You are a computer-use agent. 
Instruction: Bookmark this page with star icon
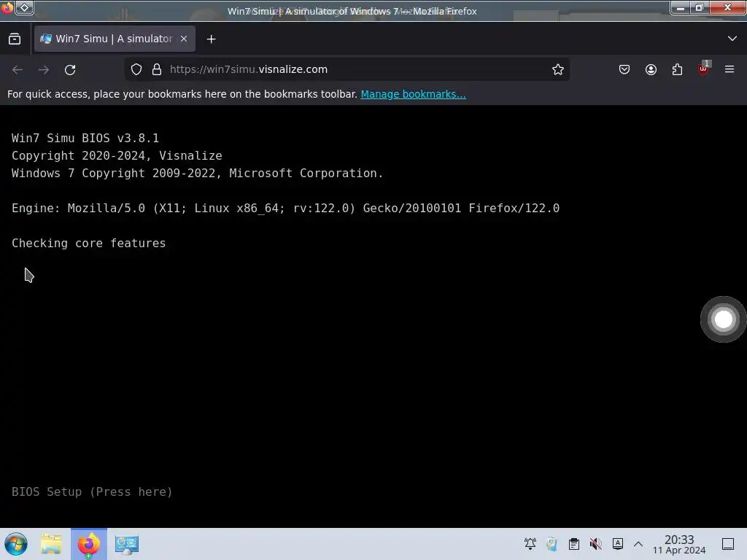(558, 69)
